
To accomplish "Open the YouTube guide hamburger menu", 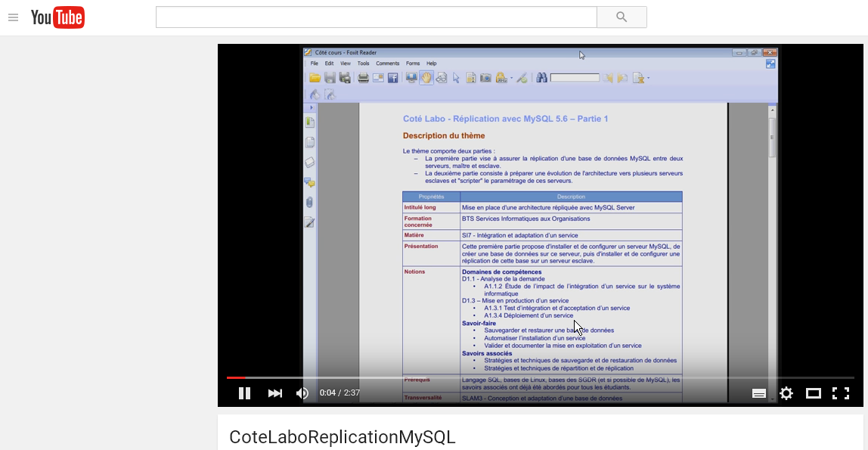I will point(13,17).
